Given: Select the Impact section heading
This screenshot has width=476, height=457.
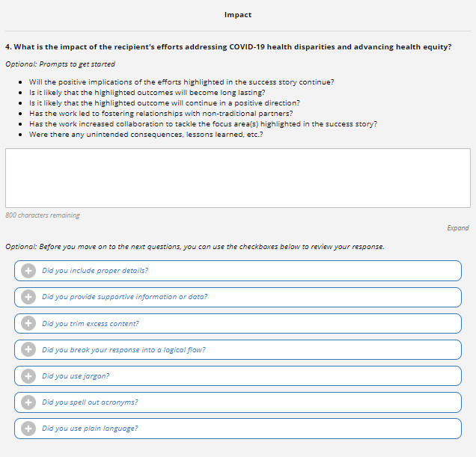Looking at the screenshot, I should coord(238,15).
